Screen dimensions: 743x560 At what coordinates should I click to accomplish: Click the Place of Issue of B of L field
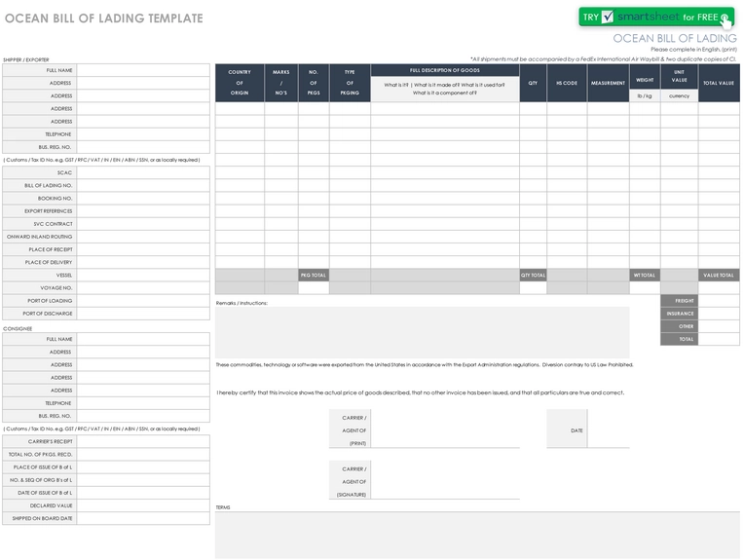coord(143,467)
